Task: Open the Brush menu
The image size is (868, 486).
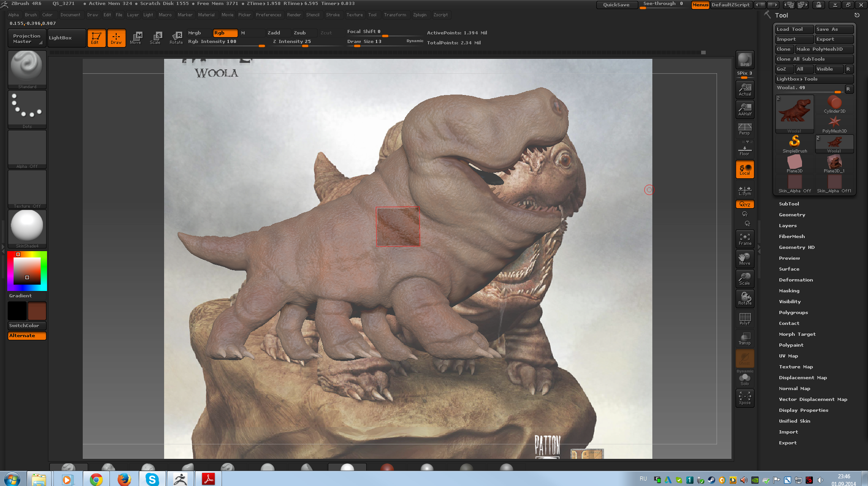Action: point(31,15)
